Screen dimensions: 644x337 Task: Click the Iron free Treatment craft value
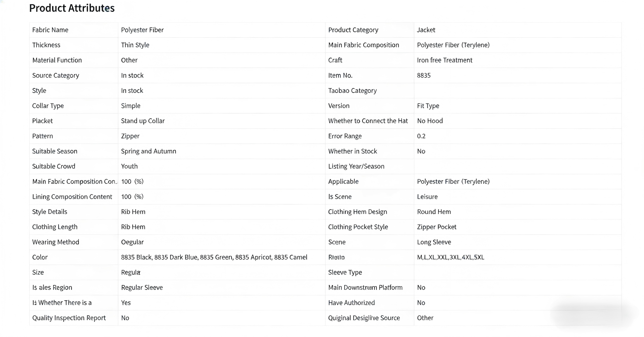[445, 60]
